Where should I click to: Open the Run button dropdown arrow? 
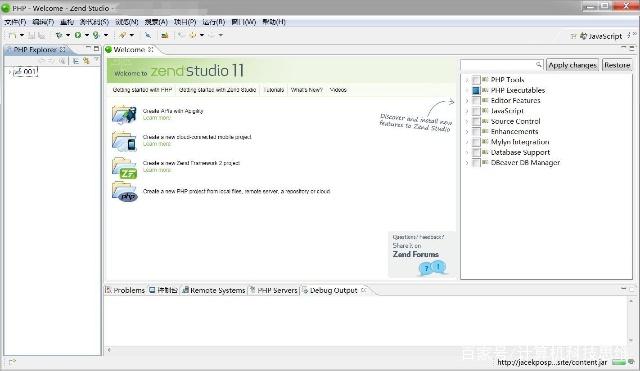click(87, 36)
